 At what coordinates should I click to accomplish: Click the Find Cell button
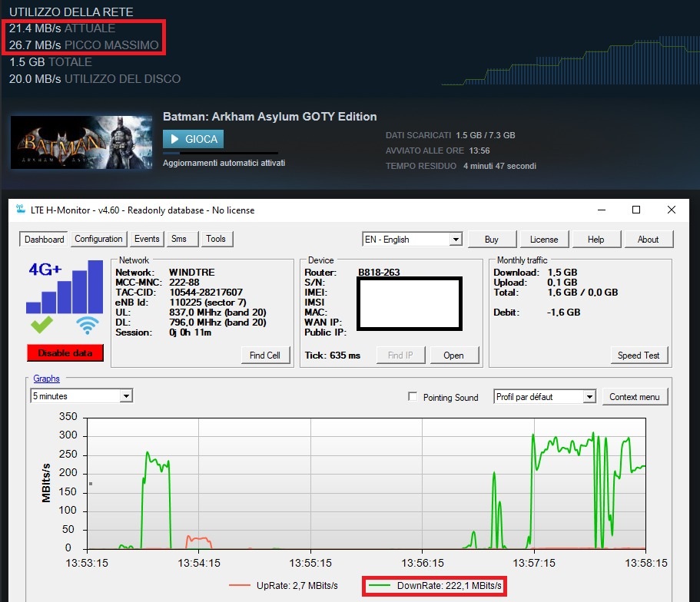point(265,356)
